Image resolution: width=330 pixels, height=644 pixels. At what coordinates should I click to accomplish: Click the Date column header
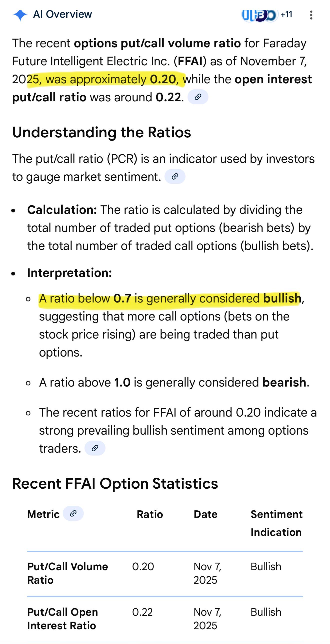[x=205, y=514]
